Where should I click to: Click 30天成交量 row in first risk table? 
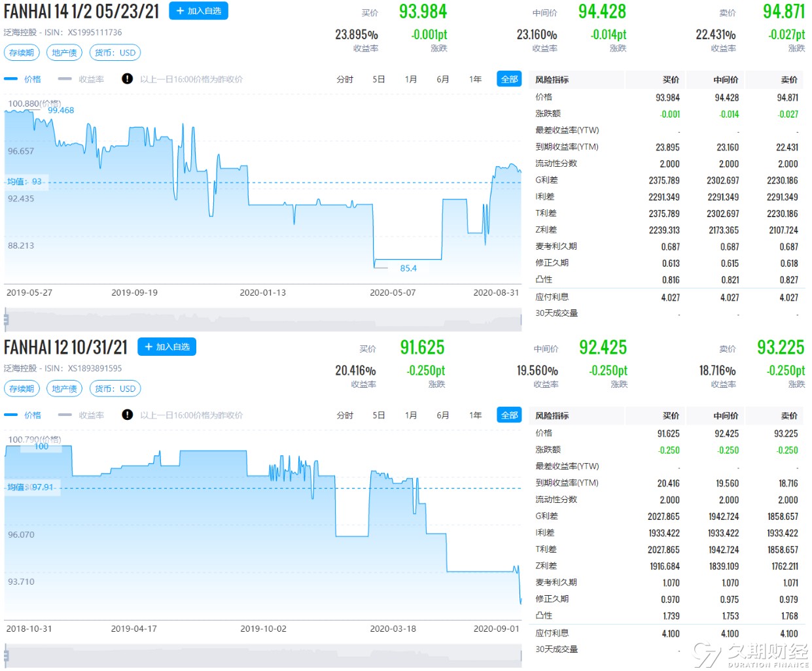(667, 313)
